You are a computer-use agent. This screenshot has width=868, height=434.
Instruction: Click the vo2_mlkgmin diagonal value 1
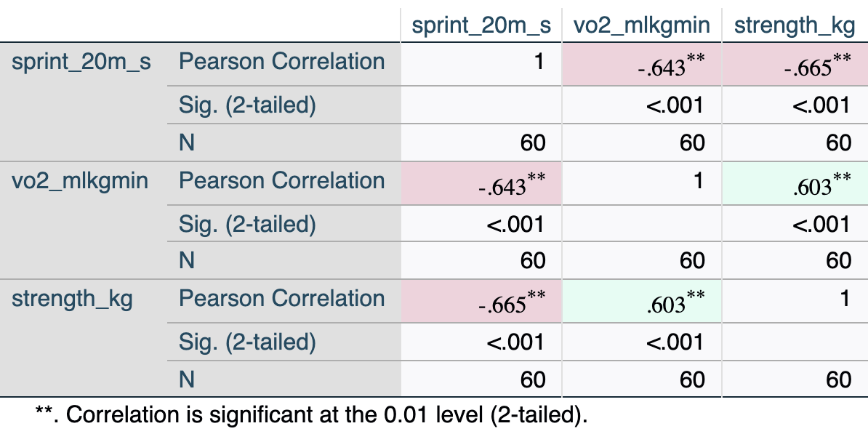(x=698, y=180)
